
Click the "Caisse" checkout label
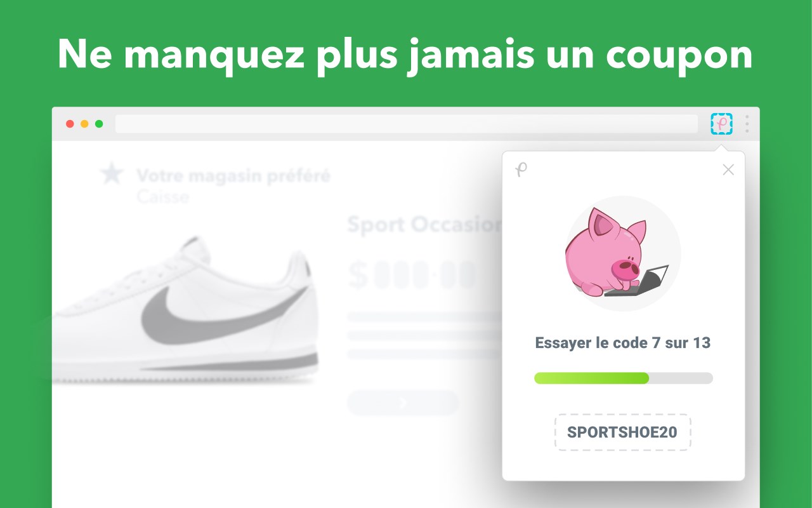pos(163,196)
